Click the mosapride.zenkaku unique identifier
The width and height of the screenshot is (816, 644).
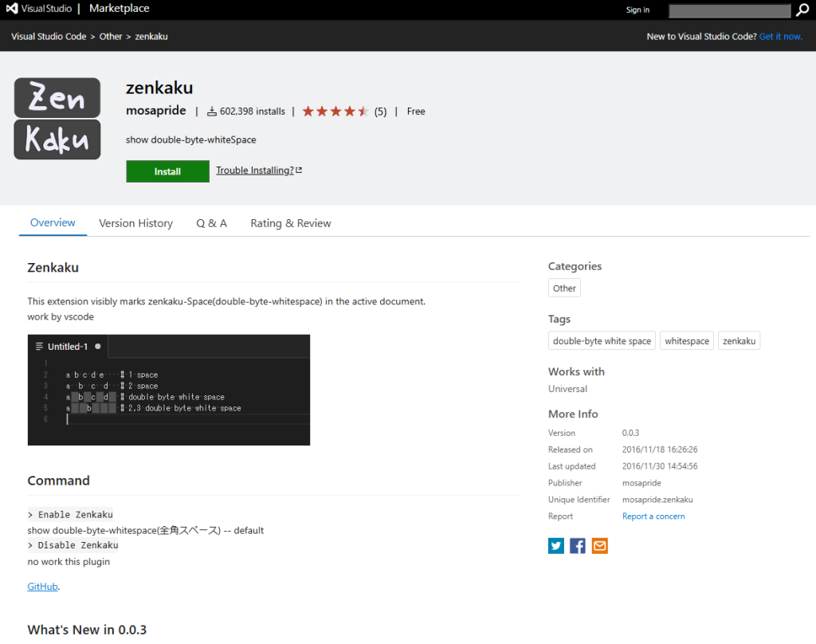[x=657, y=499]
